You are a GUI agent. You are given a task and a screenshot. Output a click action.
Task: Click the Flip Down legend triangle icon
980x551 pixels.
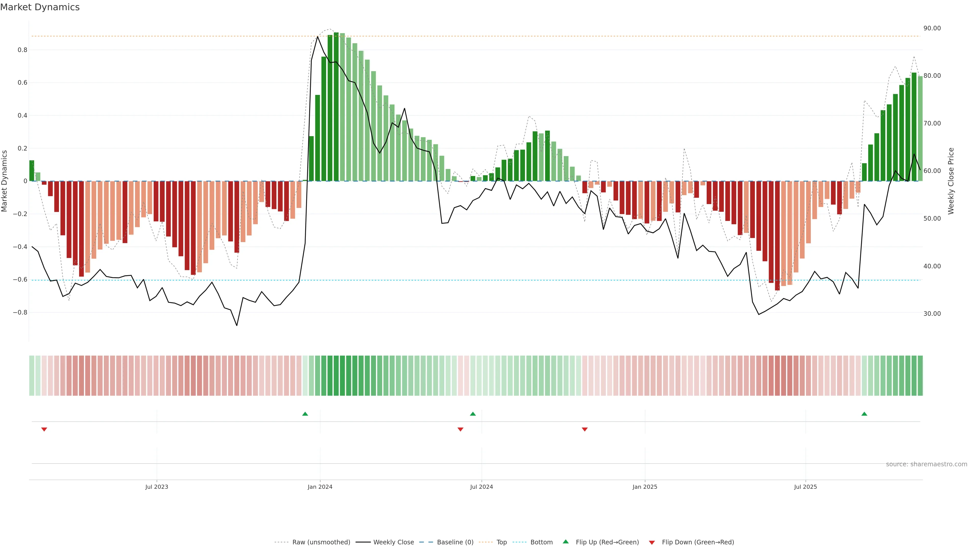tap(652, 543)
